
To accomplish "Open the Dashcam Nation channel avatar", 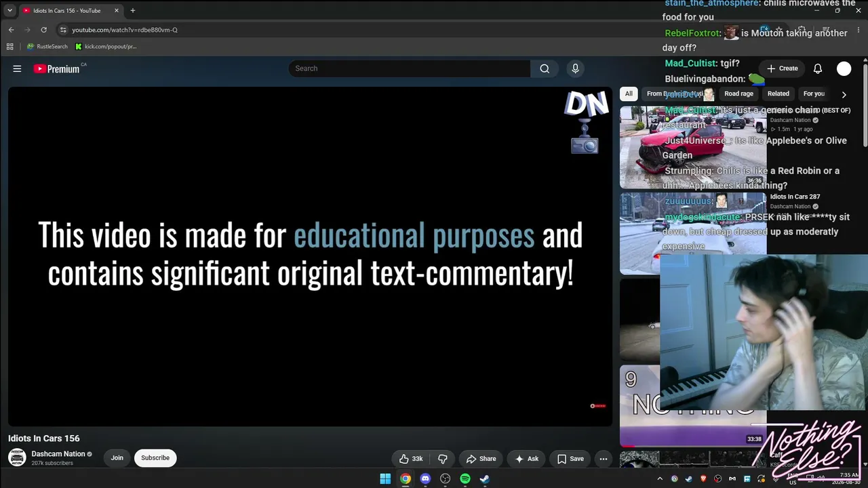I will point(17,457).
